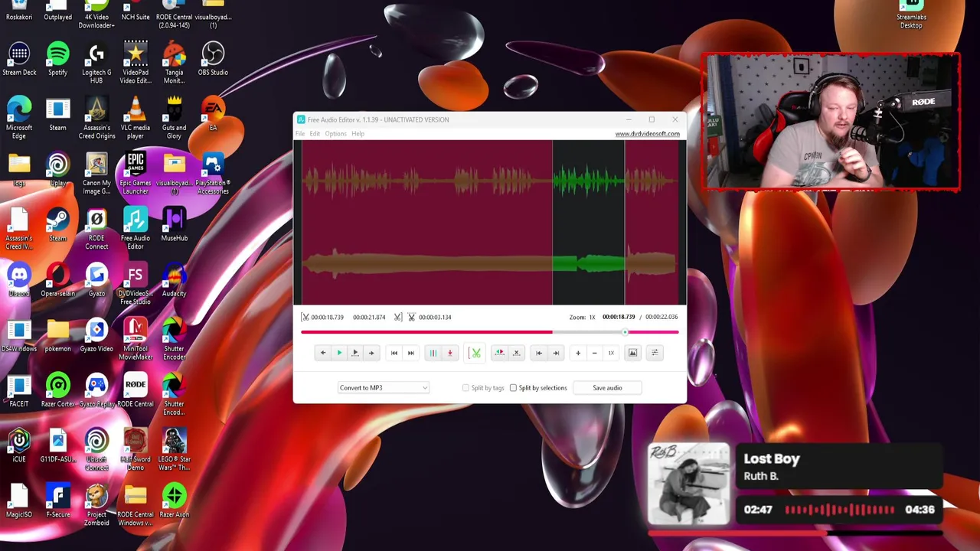Open the pokemon folder on desktop
The height and width of the screenshot is (551, 980).
[x=57, y=336]
